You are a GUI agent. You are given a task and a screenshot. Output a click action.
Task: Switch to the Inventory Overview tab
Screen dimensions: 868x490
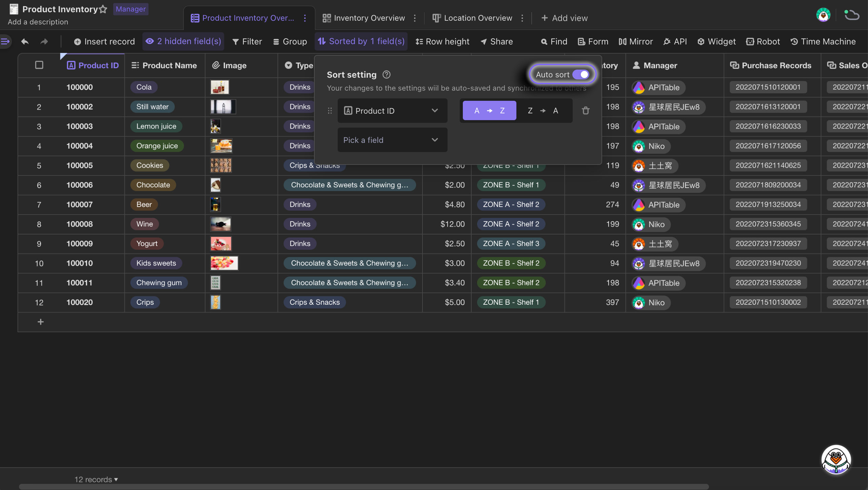point(369,18)
